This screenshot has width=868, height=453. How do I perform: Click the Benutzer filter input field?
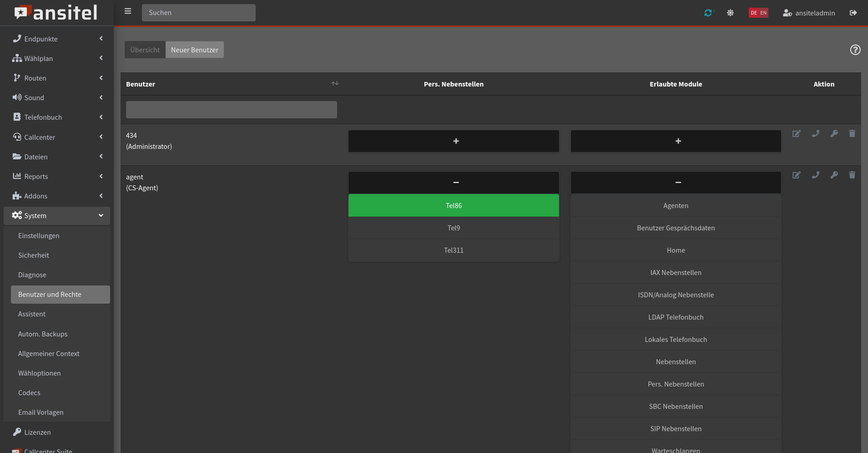(x=231, y=110)
